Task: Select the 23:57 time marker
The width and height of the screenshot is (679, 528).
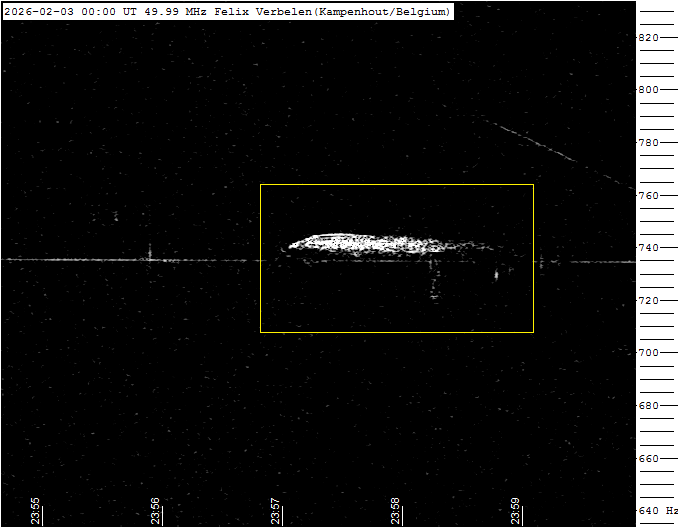Action: click(276, 510)
